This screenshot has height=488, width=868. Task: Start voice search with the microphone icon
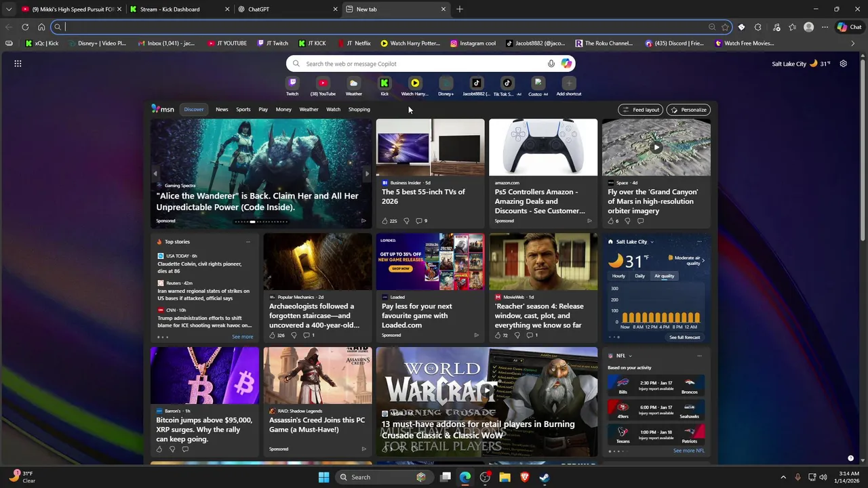(551, 64)
